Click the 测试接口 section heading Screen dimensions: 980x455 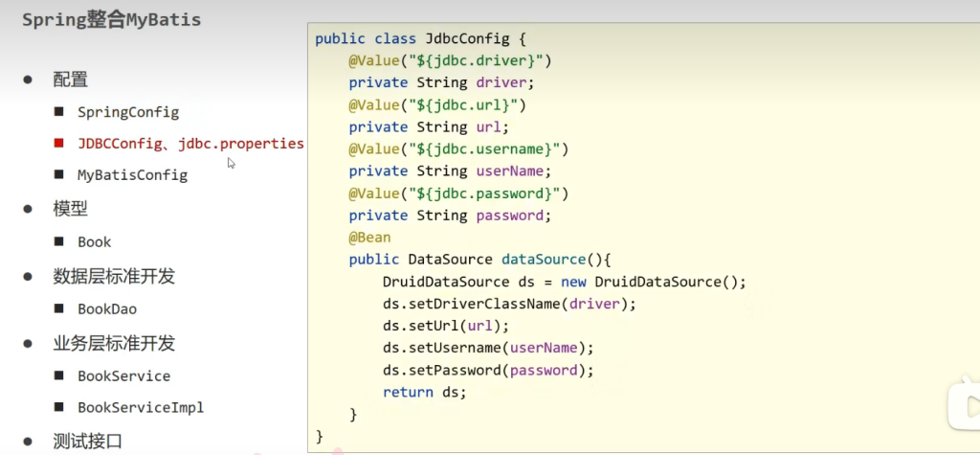click(87, 442)
